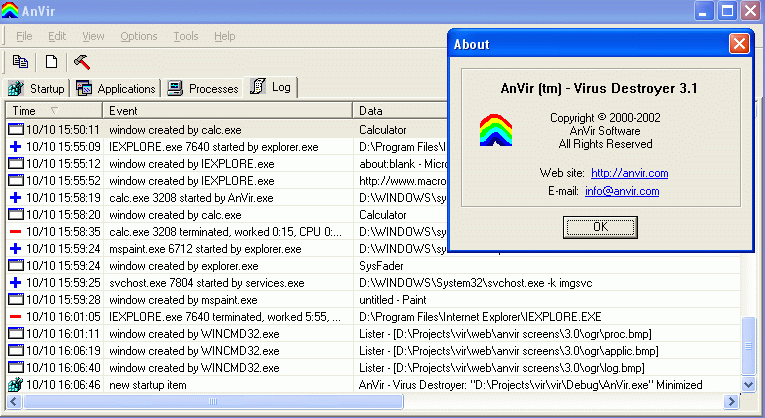765x418 pixels.
Task: Click D:\Program Files\Internet Explorer\IEXPLORE.EXE data cell
Action: (480, 317)
